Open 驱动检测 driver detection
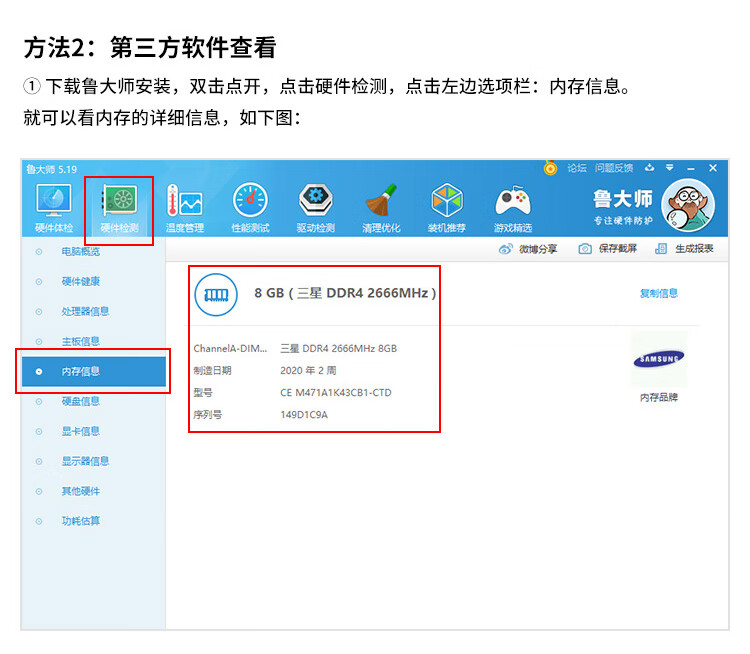This screenshot has height=654, width=750. pyautogui.click(x=316, y=207)
